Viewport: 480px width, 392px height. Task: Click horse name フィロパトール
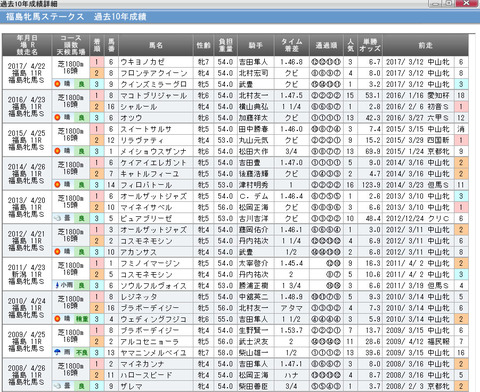(146, 185)
